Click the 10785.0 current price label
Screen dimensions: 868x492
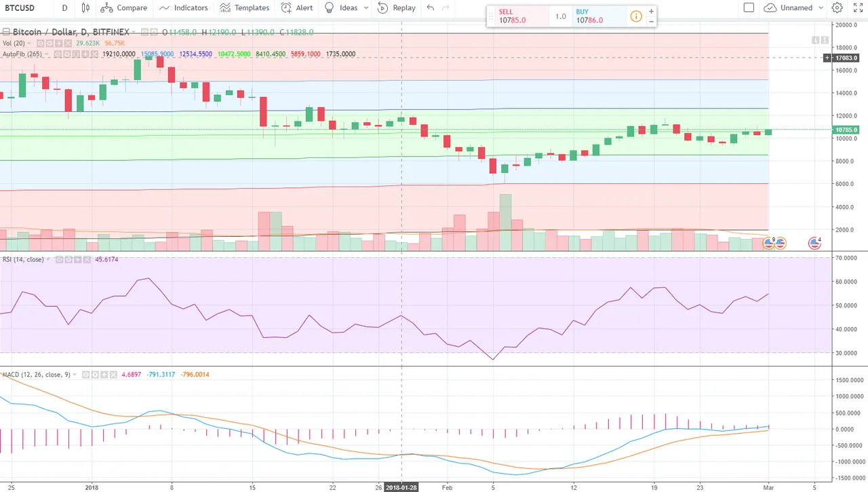coord(846,130)
